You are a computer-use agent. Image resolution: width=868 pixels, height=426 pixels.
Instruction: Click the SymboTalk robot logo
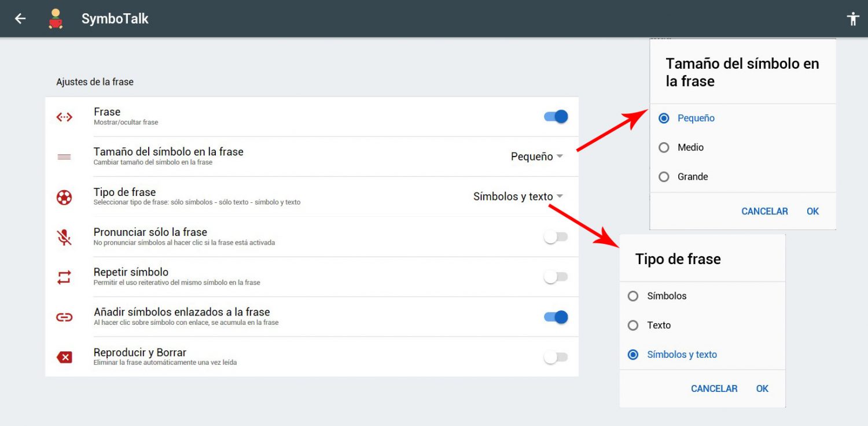point(56,18)
